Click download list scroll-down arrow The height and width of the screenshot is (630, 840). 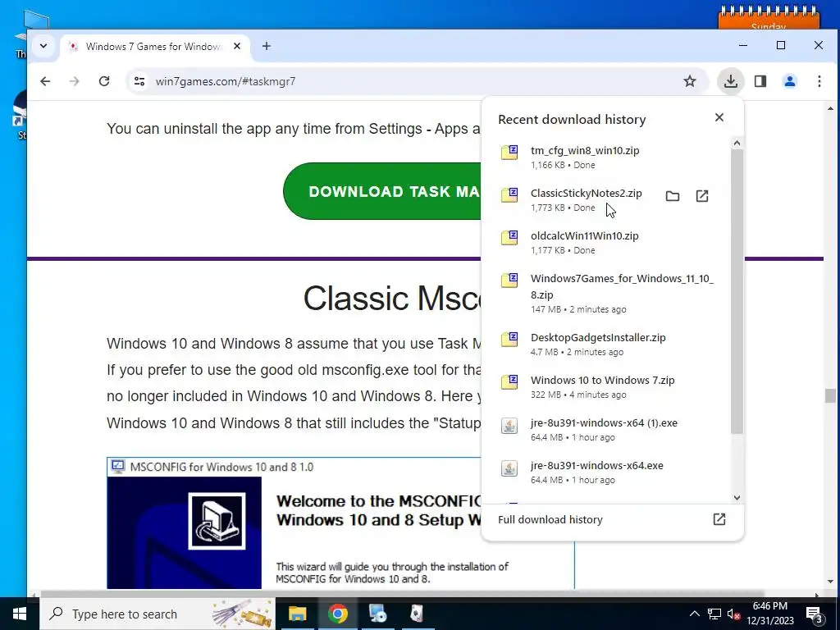(x=737, y=498)
